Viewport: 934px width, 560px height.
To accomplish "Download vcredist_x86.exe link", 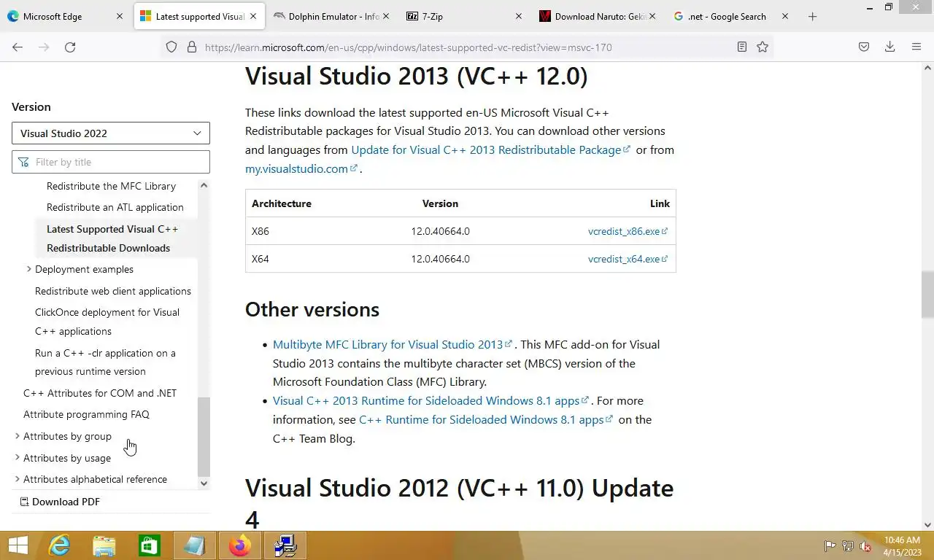I will coord(628,231).
